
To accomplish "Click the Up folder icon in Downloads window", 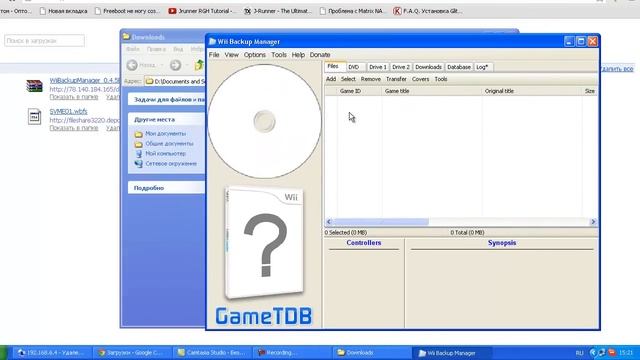I will [x=199, y=65].
